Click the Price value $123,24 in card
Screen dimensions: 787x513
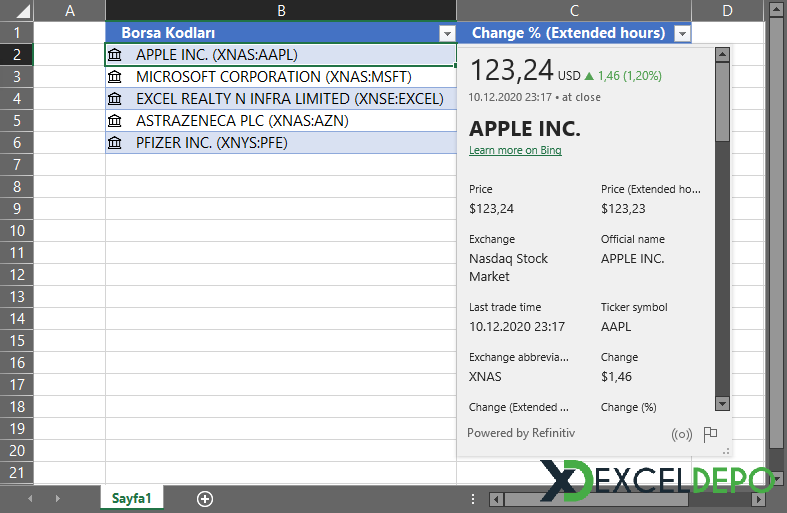(491, 209)
